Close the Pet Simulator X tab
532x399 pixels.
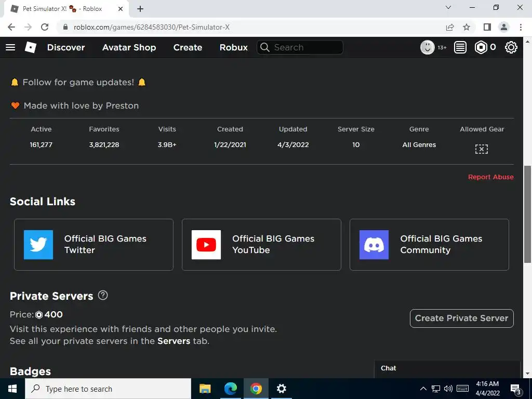tap(121, 9)
